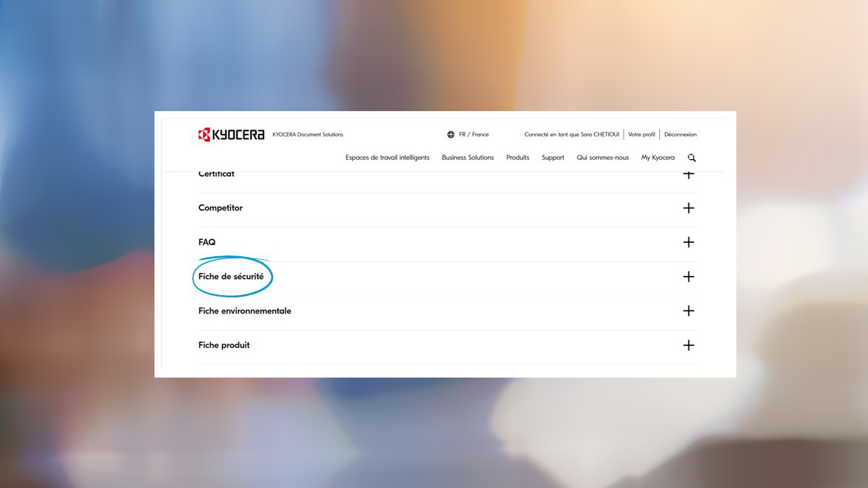868x488 pixels.
Task: Open the FR / France region selector
Action: (x=474, y=135)
